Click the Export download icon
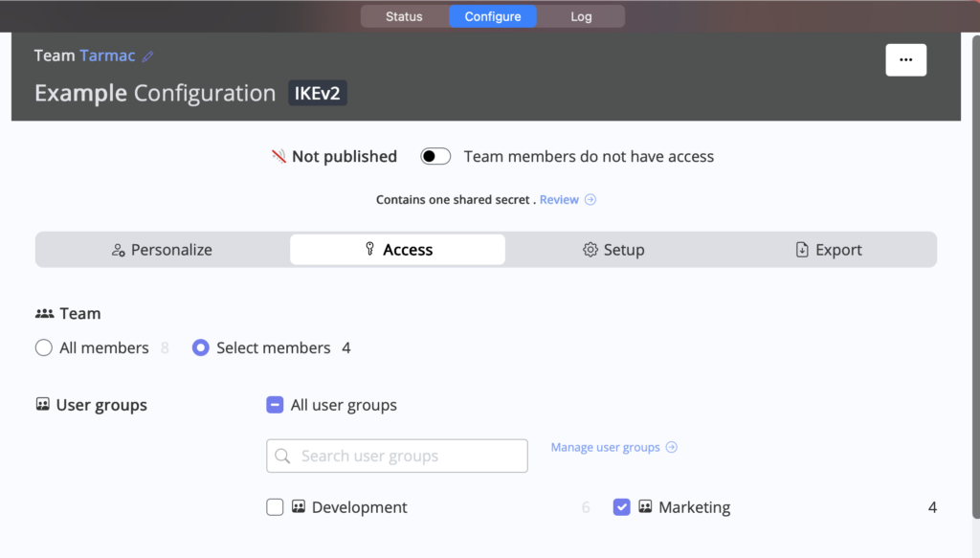 [802, 249]
